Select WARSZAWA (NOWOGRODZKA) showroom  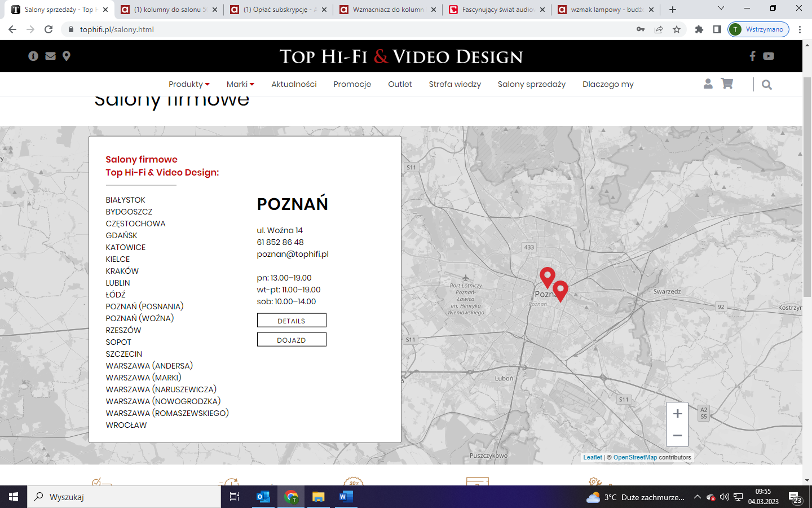coord(163,401)
